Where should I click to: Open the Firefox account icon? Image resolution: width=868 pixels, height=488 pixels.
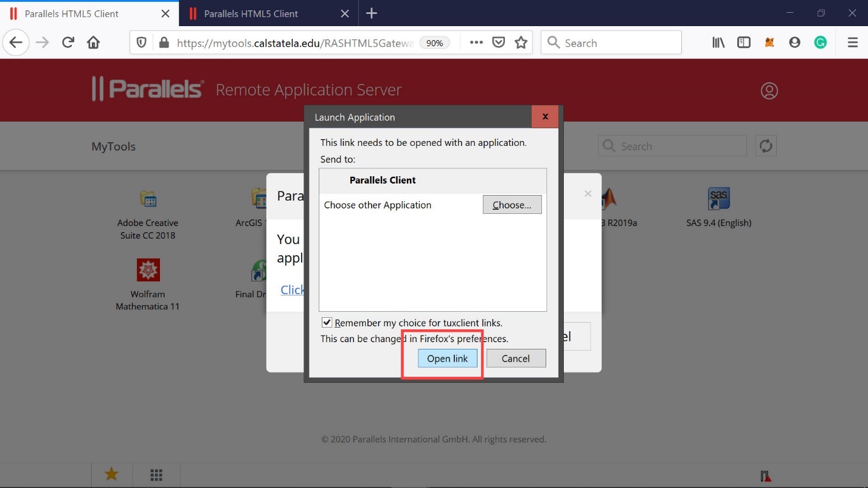(794, 43)
